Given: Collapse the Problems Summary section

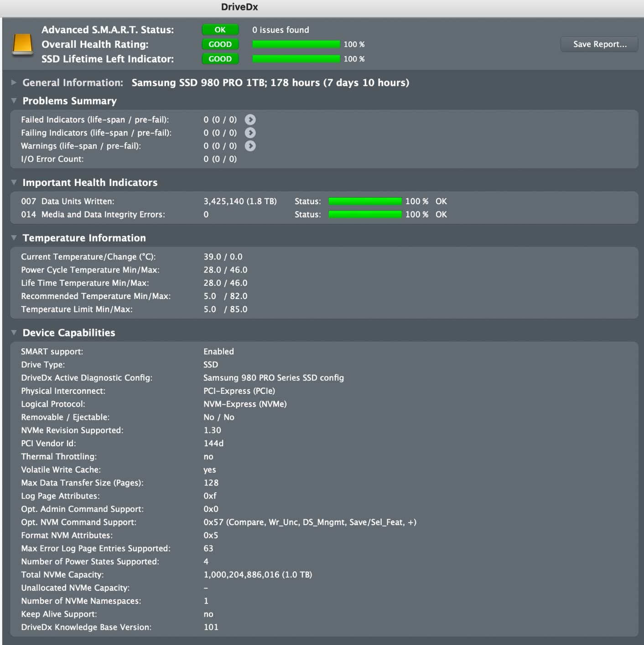Looking at the screenshot, I should (14, 101).
